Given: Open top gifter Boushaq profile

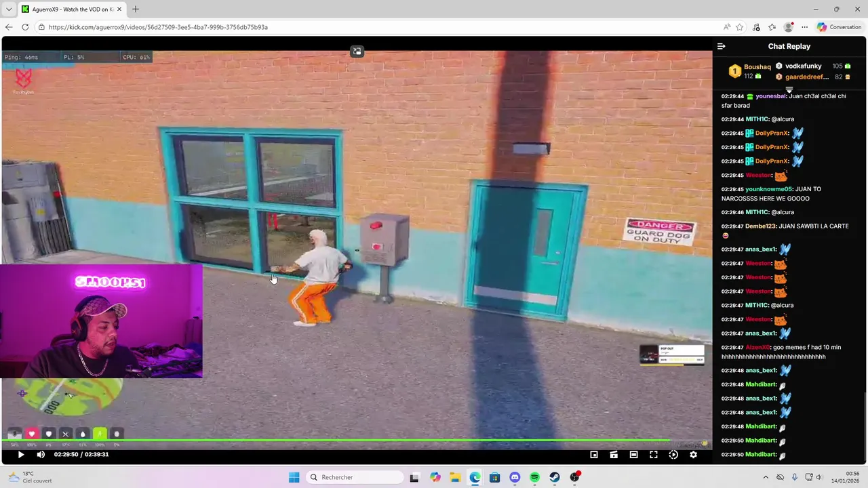Looking at the screenshot, I should tap(757, 67).
